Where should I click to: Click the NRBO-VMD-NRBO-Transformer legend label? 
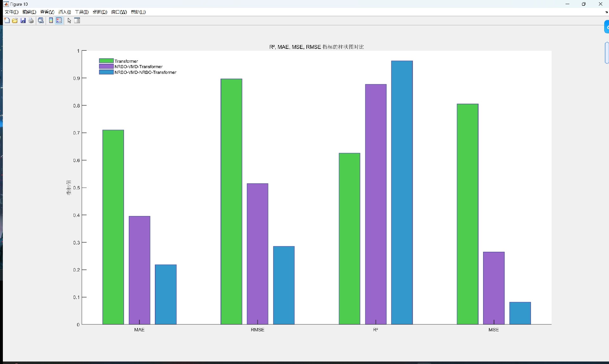click(x=145, y=72)
